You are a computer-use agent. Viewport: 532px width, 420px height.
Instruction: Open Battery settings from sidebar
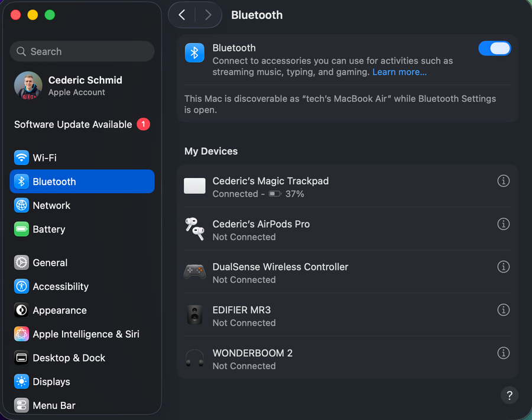pos(82,229)
